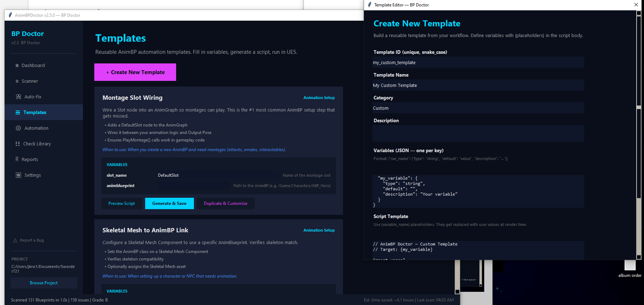Click the Montage Slot Wiring card title
644x305 pixels.
(x=132, y=98)
